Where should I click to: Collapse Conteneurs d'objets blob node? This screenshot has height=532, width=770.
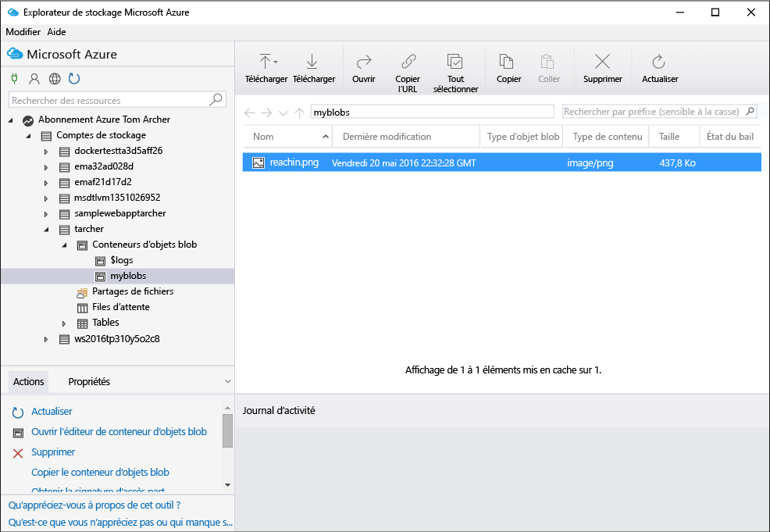[x=64, y=245]
